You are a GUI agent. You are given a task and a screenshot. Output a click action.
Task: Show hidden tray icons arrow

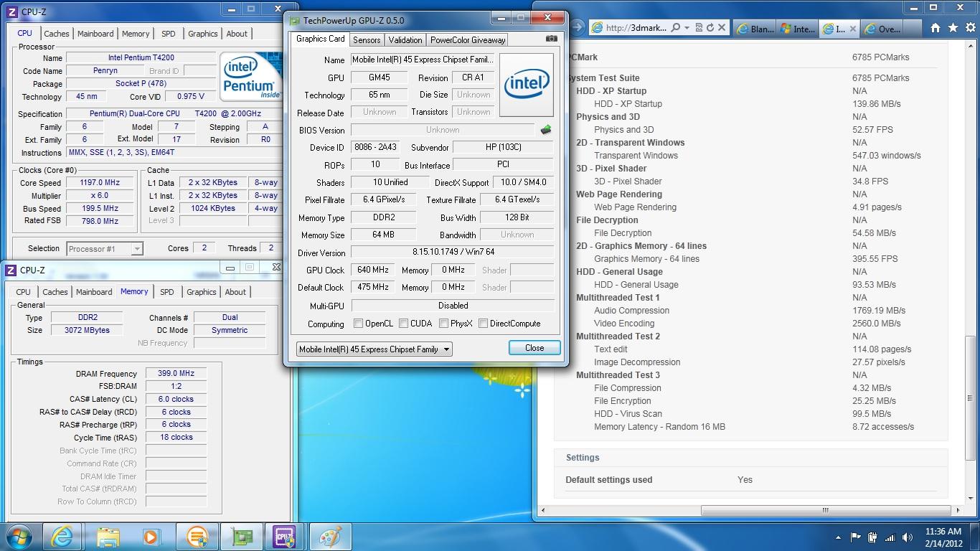[838, 537]
